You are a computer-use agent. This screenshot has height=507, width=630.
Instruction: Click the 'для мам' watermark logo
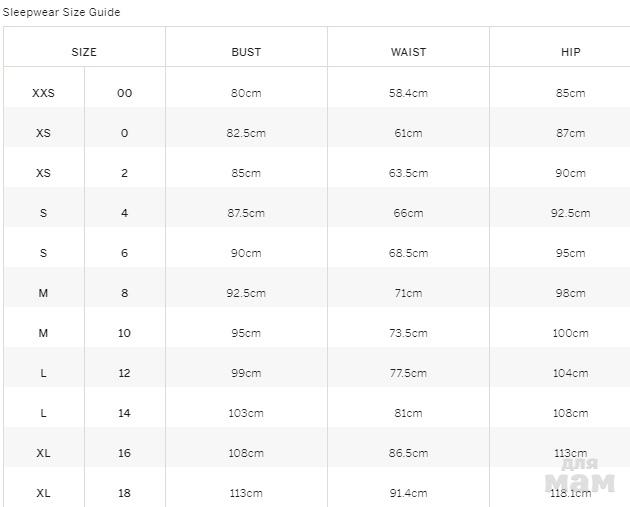[579, 477]
